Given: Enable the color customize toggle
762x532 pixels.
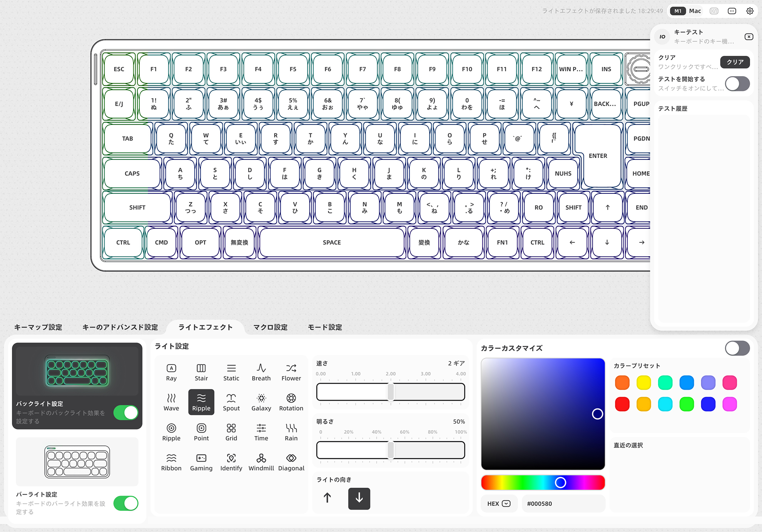Looking at the screenshot, I should [737, 348].
